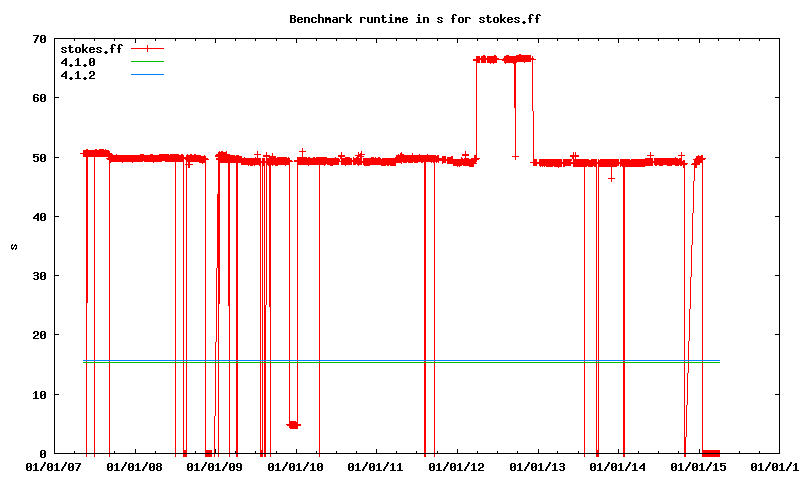The height and width of the screenshot is (480, 800).
Task: Click the green line sample for 4.1.0
Action: (x=146, y=62)
